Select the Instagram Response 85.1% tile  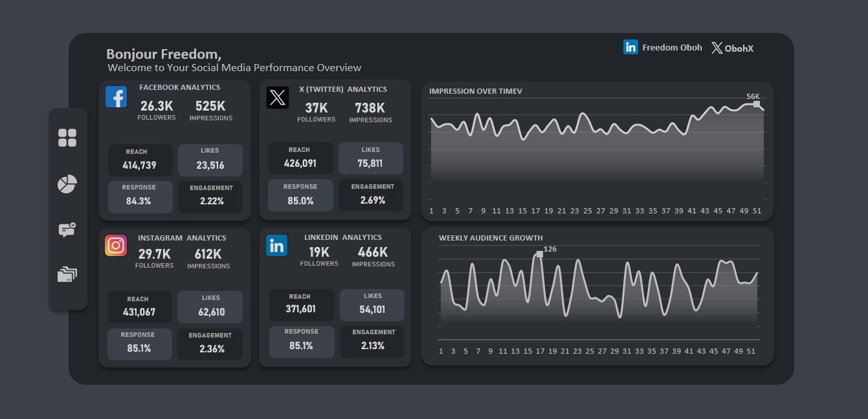[x=140, y=344]
